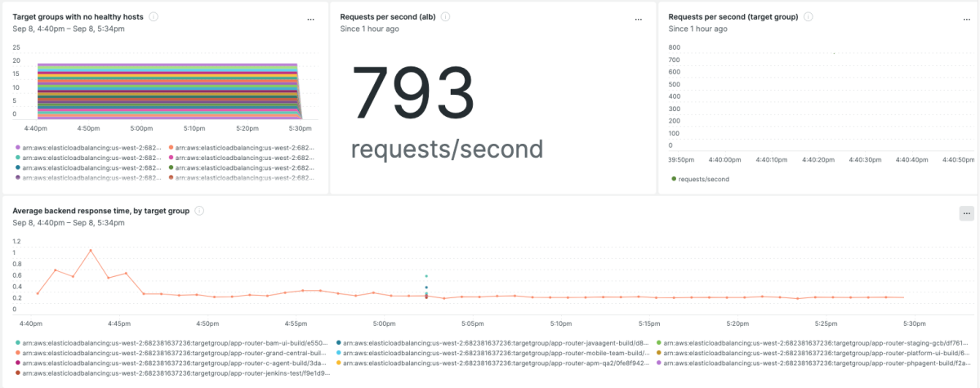
Task: Open options menu for Target groups with no healthy hosts
Action: tap(310, 18)
